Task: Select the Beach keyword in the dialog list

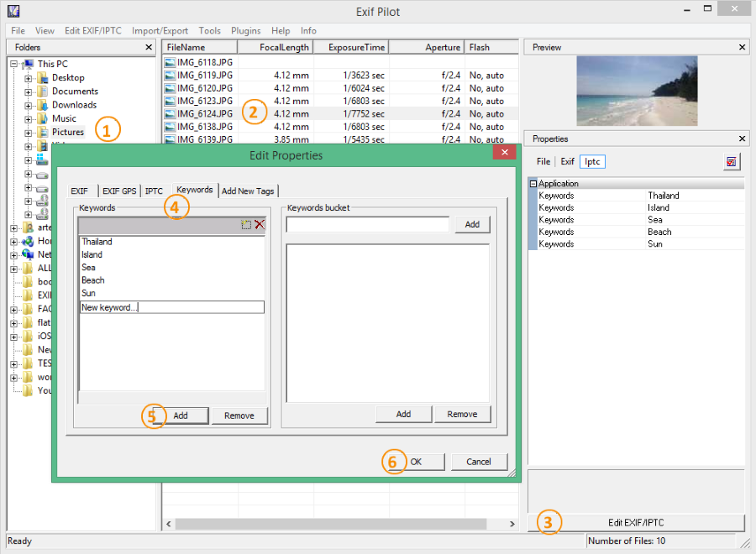Action: tap(93, 280)
